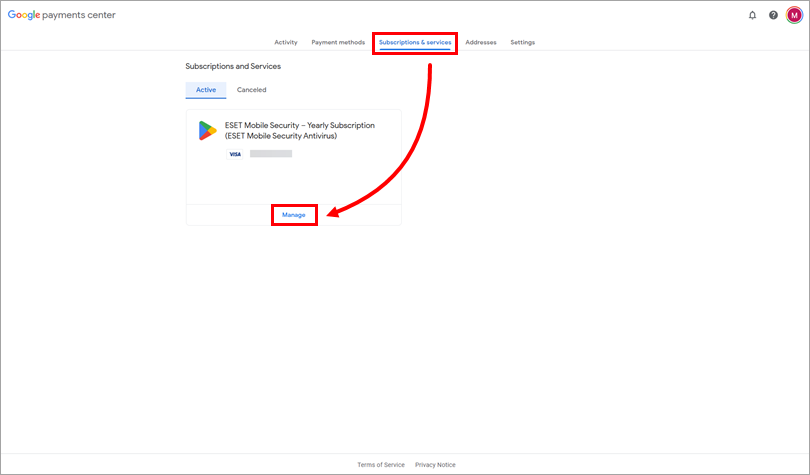Screen dimensions: 810x475
Task: Open the Terms of Service link
Action: point(381,465)
